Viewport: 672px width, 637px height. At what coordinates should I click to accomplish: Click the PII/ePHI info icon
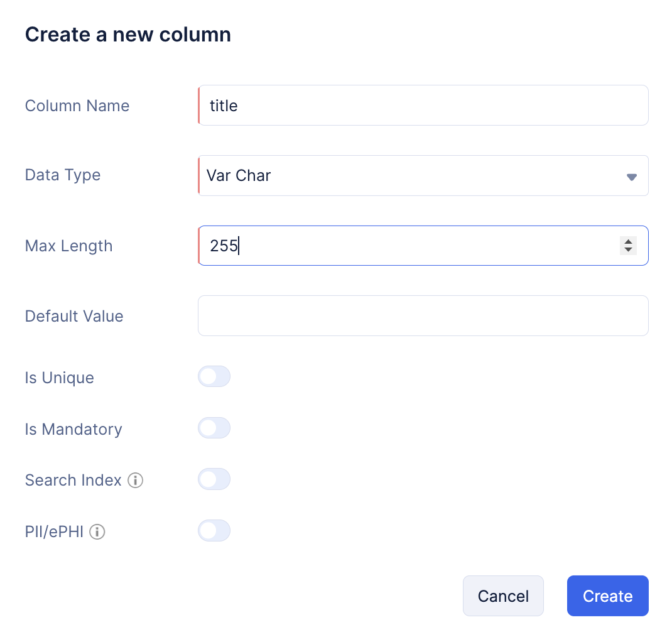[x=97, y=531]
